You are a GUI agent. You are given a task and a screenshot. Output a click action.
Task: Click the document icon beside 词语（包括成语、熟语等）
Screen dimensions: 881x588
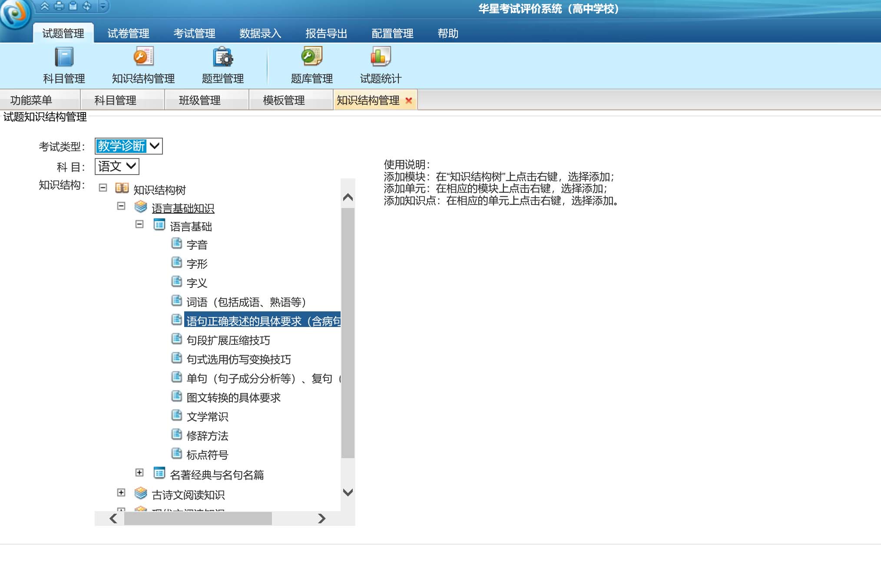pyautogui.click(x=176, y=301)
